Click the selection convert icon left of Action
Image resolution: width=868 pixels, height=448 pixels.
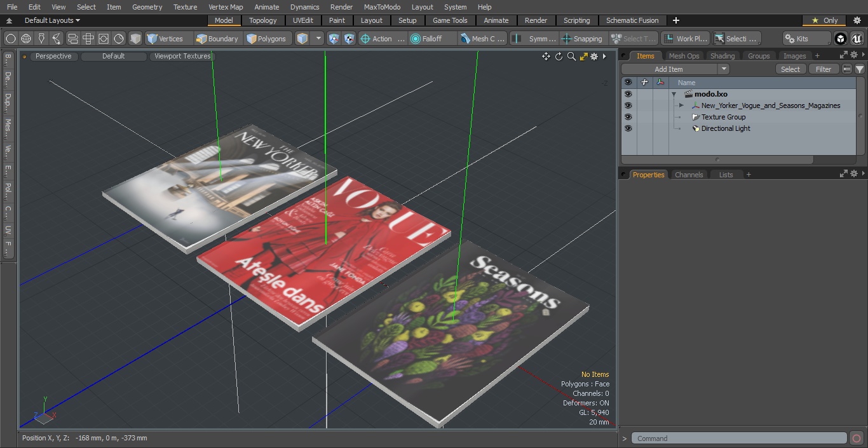pyautogui.click(x=334, y=39)
